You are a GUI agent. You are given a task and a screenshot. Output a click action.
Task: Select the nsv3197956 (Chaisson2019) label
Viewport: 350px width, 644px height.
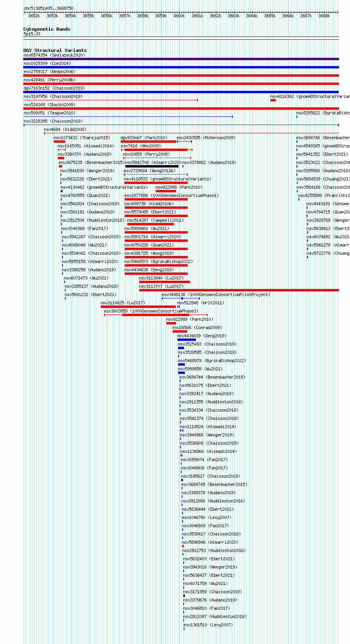click(x=53, y=96)
